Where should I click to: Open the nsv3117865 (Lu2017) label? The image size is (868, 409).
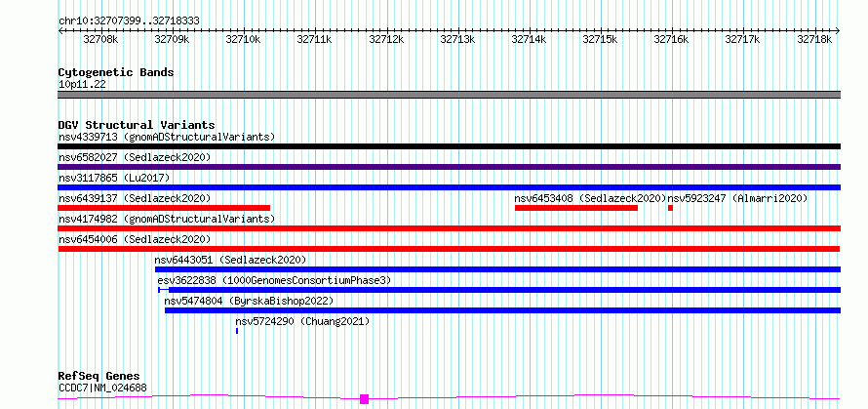click(x=114, y=178)
